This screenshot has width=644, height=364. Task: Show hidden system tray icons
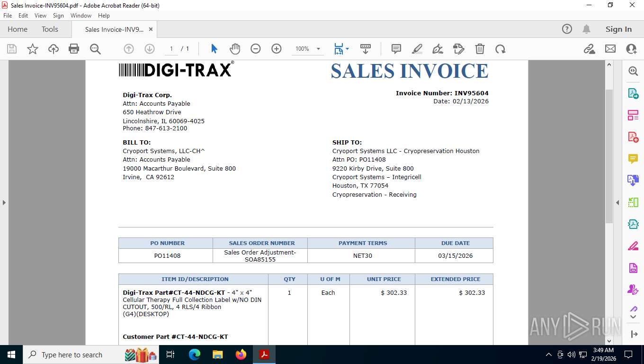click(549, 355)
